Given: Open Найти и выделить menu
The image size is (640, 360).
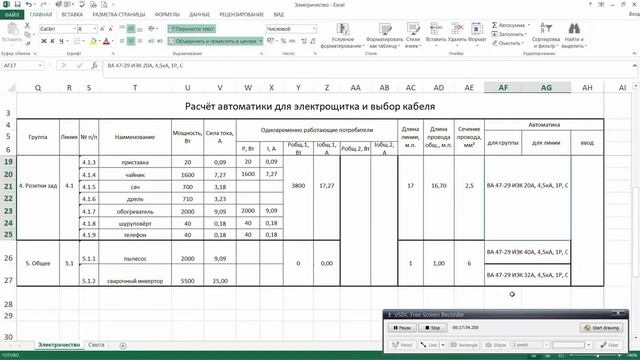Looking at the screenshot, I should (574, 36).
